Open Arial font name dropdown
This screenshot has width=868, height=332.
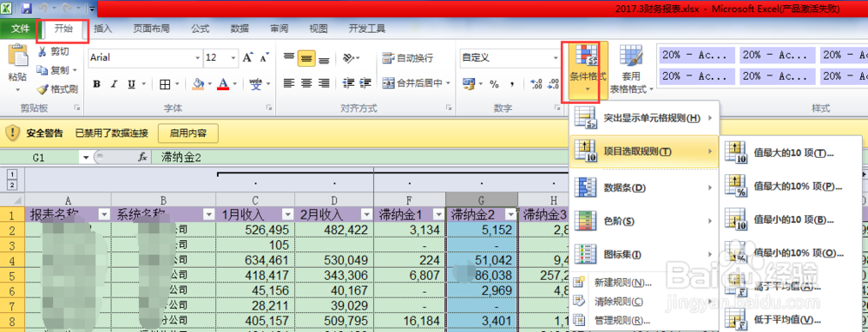coord(198,57)
